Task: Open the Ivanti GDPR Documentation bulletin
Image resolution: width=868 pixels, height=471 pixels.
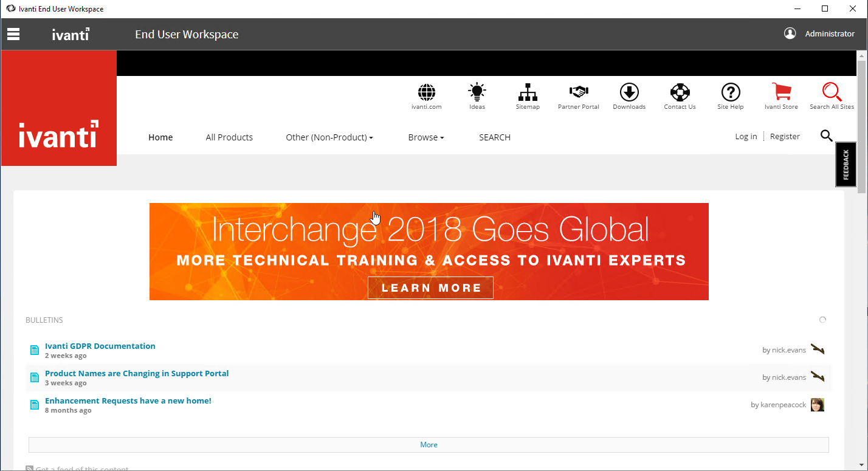Action: (x=100, y=345)
